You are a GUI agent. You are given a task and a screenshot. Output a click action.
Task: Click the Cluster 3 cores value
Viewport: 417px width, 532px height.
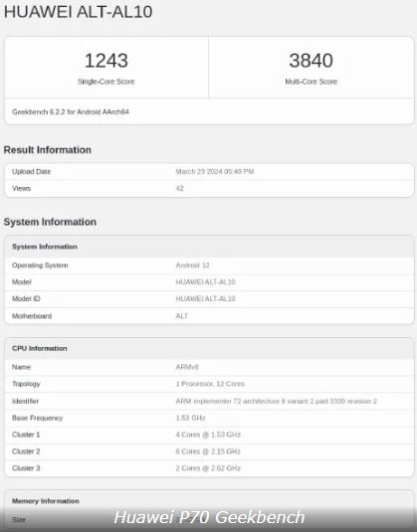208,468
